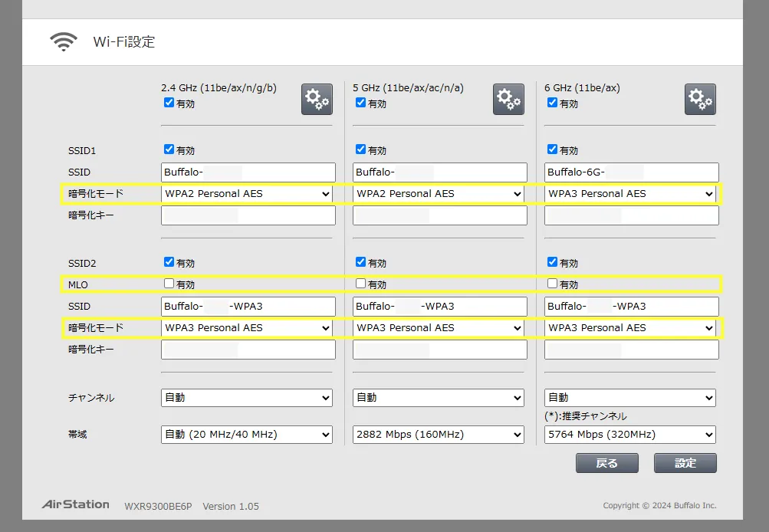769x532 pixels.
Task: Click the Version 1.05 text
Action: tap(231, 507)
